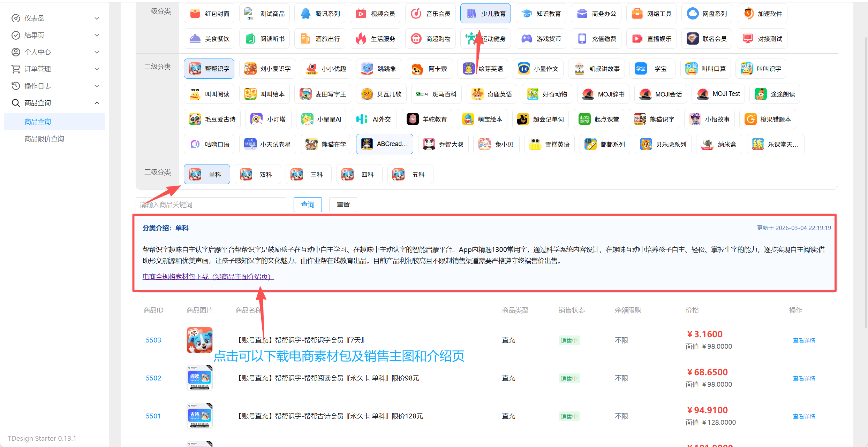
Task: Click the 查询 search button
Action: coord(307,205)
